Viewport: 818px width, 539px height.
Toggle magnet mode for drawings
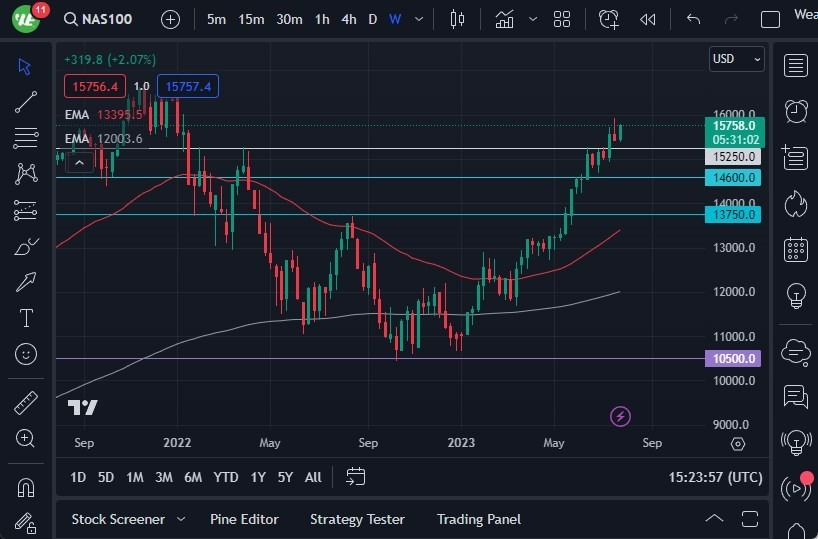point(26,487)
